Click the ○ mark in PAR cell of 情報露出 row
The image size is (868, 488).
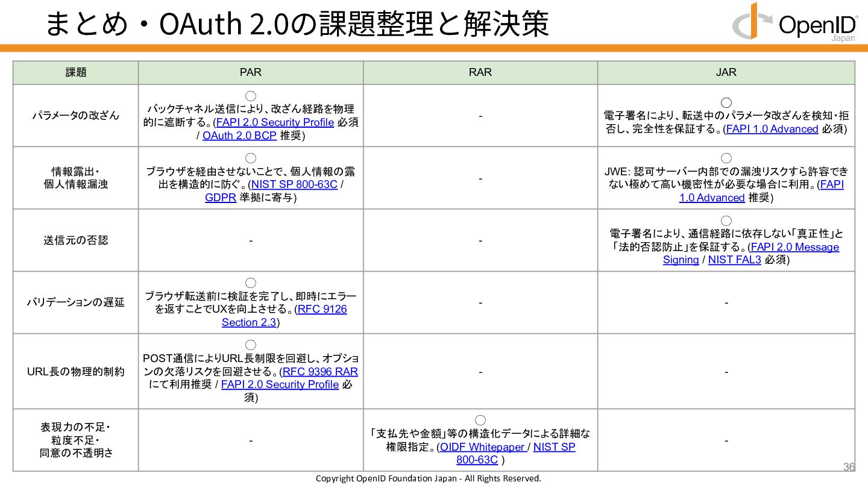[x=251, y=158]
